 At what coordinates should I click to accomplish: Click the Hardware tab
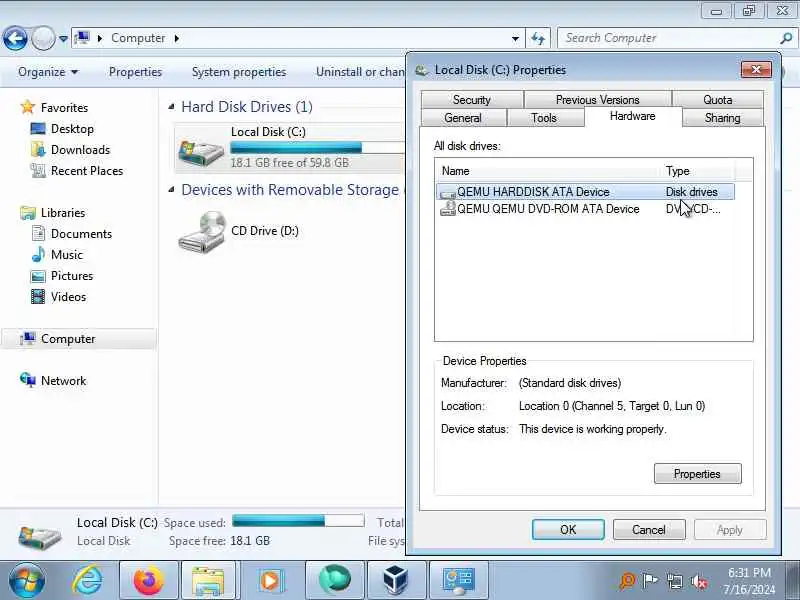click(633, 116)
